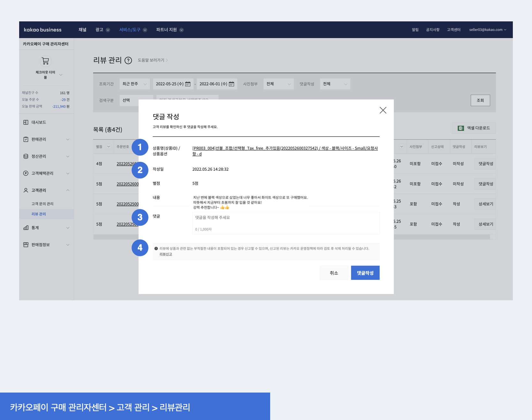Sort by the 별점 column arrow
The height and width of the screenshot is (420, 532).
click(x=109, y=147)
